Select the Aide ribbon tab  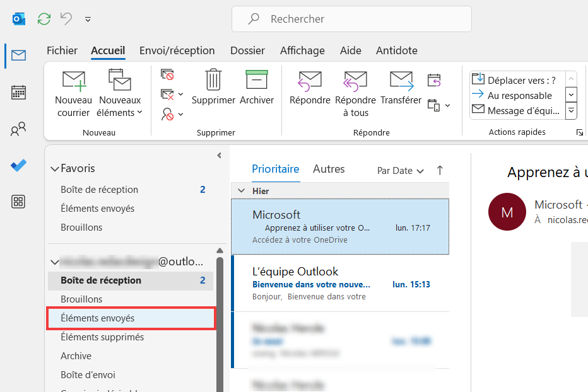(x=351, y=50)
